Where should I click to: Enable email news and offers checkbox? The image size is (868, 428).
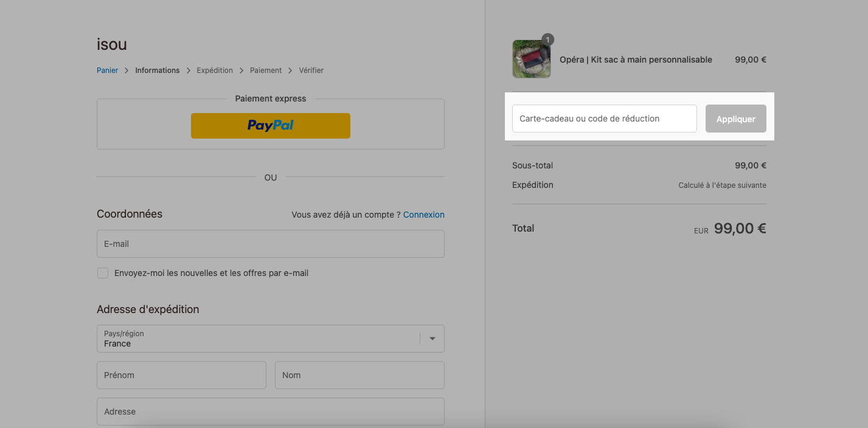103,273
